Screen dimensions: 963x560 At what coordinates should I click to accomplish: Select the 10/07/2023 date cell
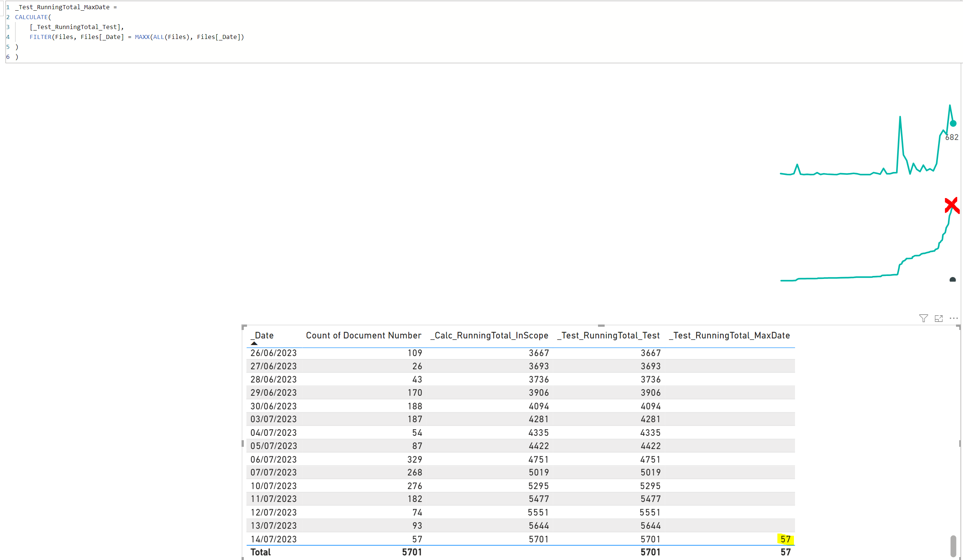[273, 486]
